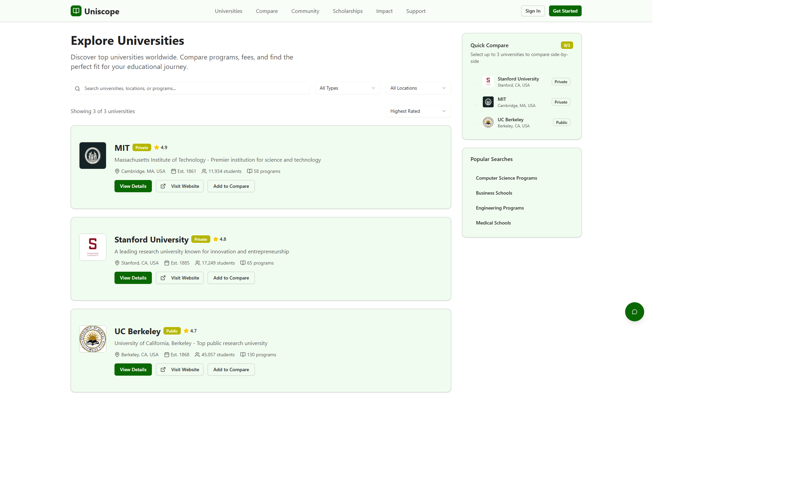
Task: Click the university search input field
Action: [x=194, y=88]
